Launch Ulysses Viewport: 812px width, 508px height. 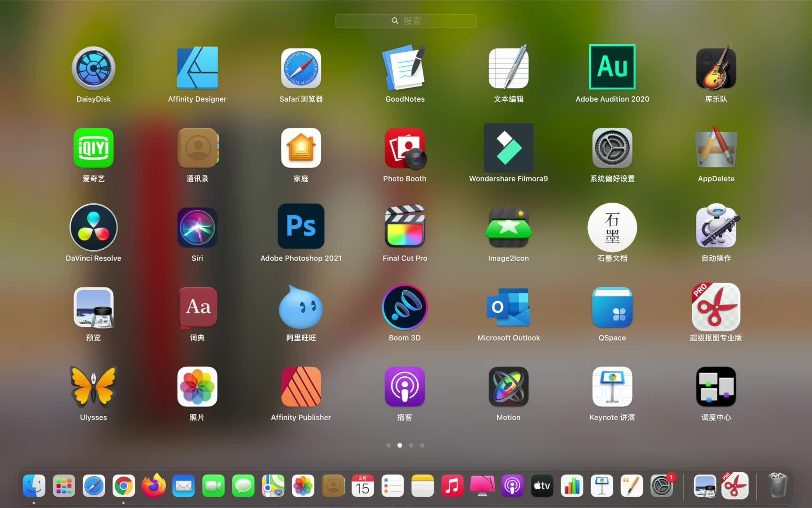94,387
